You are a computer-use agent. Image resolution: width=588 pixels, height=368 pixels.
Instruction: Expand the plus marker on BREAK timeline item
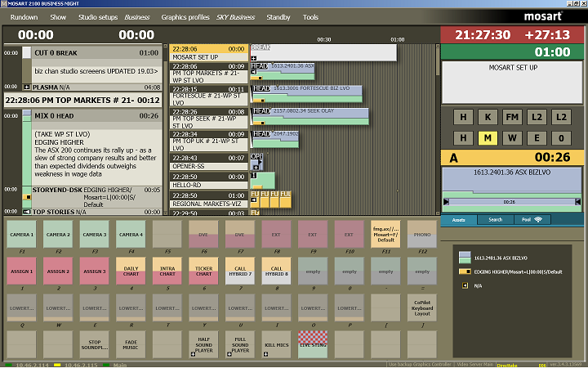[x=255, y=57]
